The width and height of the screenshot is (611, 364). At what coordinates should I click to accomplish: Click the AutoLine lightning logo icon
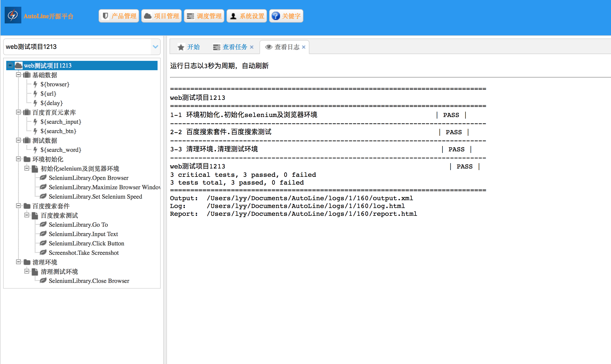[13, 15]
